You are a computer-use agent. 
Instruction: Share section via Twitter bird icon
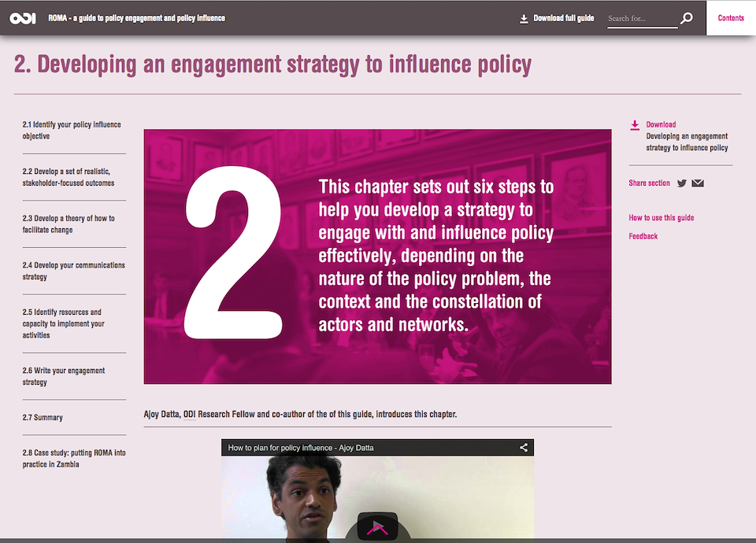click(681, 183)
